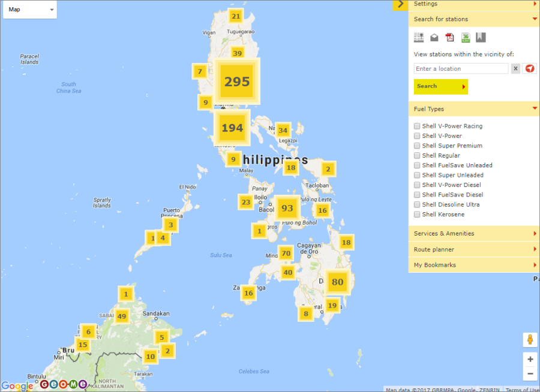Open the 70 station cluster
This screenshot has height=392, width=540.
point(286,254)
